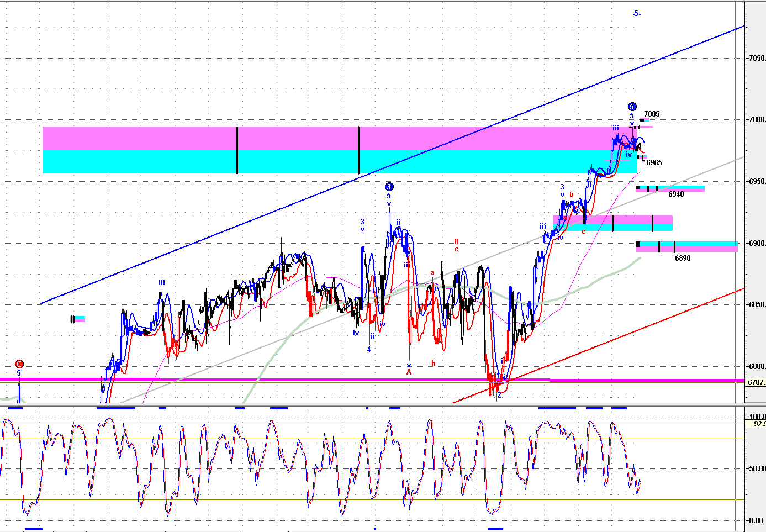The height and width of the screenshot is (532, 766).
Task: Click the circled blue 5 wave marker
Action: coord(632,107)
